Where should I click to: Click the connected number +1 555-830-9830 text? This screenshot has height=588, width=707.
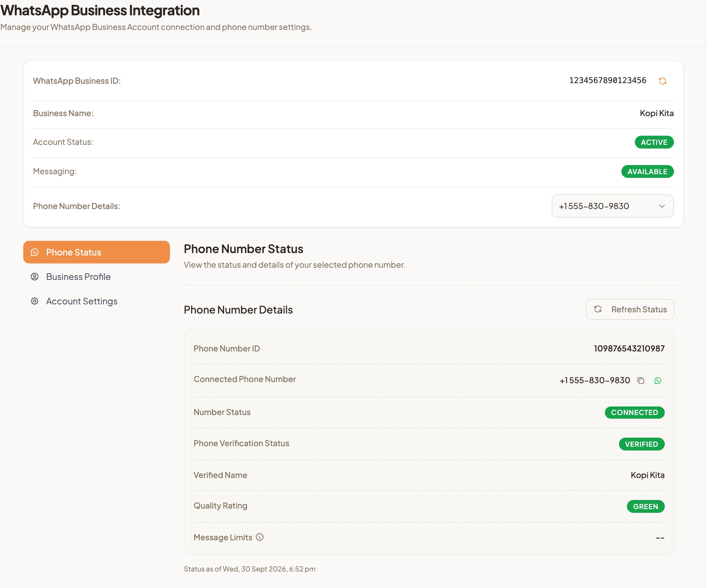pyautogui.click(x=594, y=380)
